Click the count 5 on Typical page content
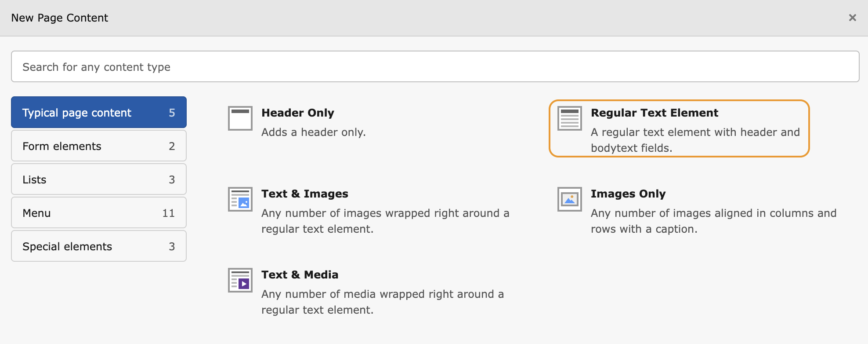This screenshot has width=868, height=344. (x=172, y=113)
